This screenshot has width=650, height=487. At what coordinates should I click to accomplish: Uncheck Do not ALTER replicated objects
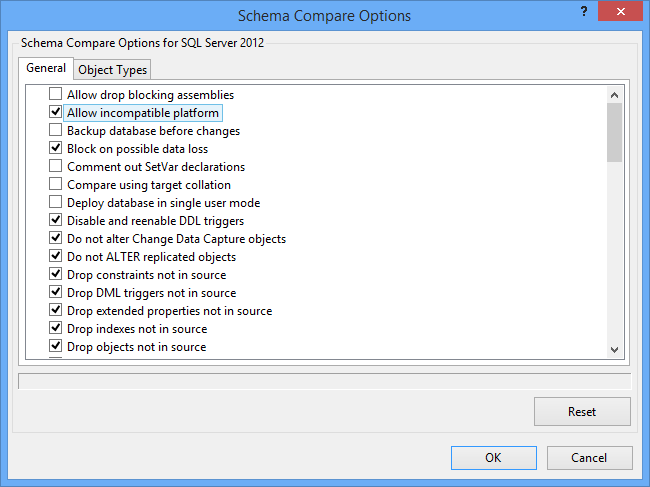56,257
